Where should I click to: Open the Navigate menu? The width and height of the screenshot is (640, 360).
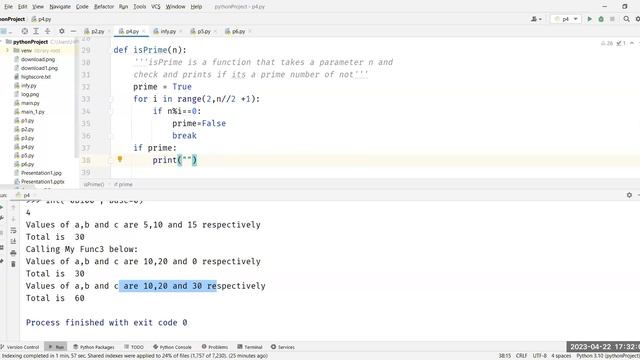coord(60,7)
